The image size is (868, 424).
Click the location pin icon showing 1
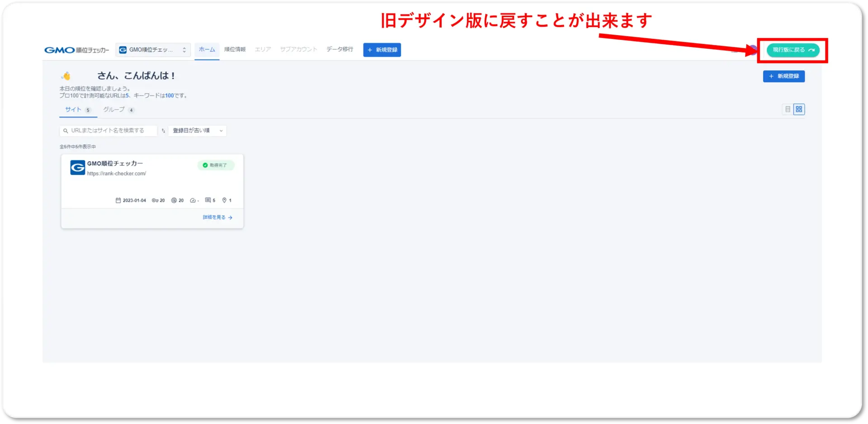[x=224, y=200]
